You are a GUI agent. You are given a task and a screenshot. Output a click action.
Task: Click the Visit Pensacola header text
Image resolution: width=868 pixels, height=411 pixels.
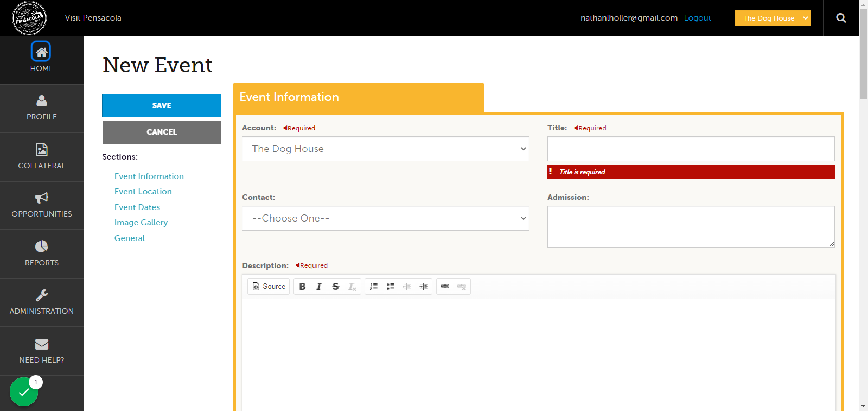click(93, 18)
